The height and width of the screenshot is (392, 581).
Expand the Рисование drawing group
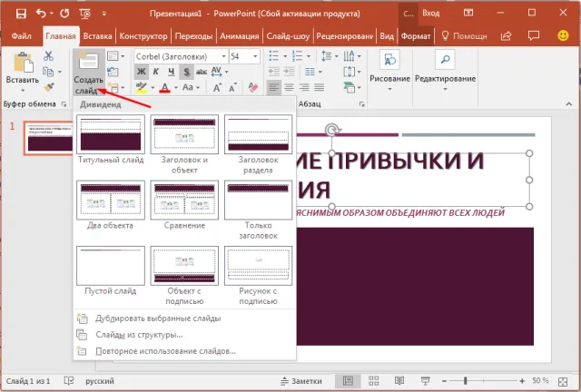coord(389,71)
